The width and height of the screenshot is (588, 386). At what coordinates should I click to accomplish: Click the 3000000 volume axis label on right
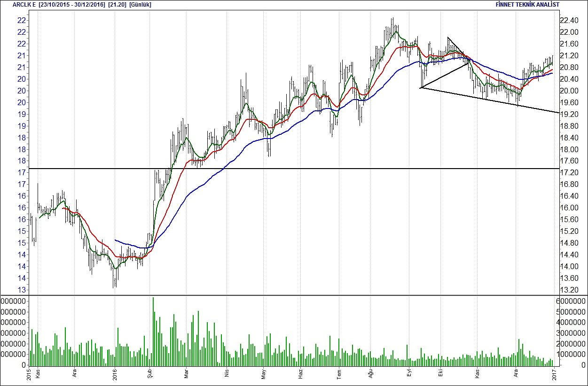coord(572,333)
